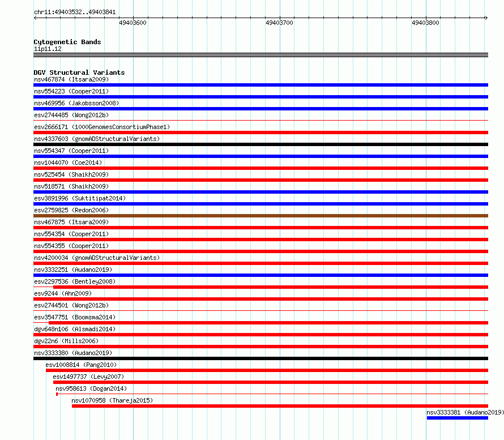This screenshot has height=440, width=504.
Task: Select the nsv554347 (Cooper2011) label
Action: tap(71, 151)
